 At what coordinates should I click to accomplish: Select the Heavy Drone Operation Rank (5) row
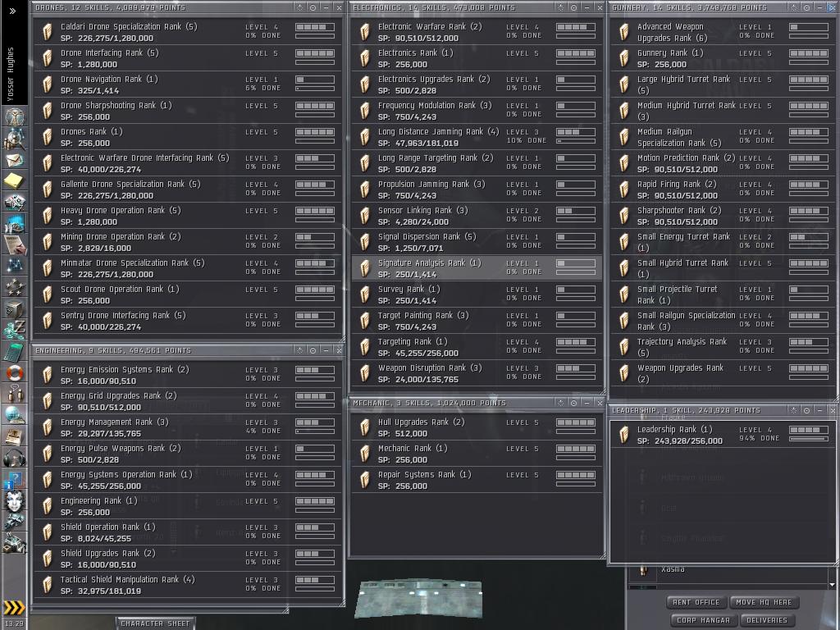pyautogui.click(x=188, y=216)
